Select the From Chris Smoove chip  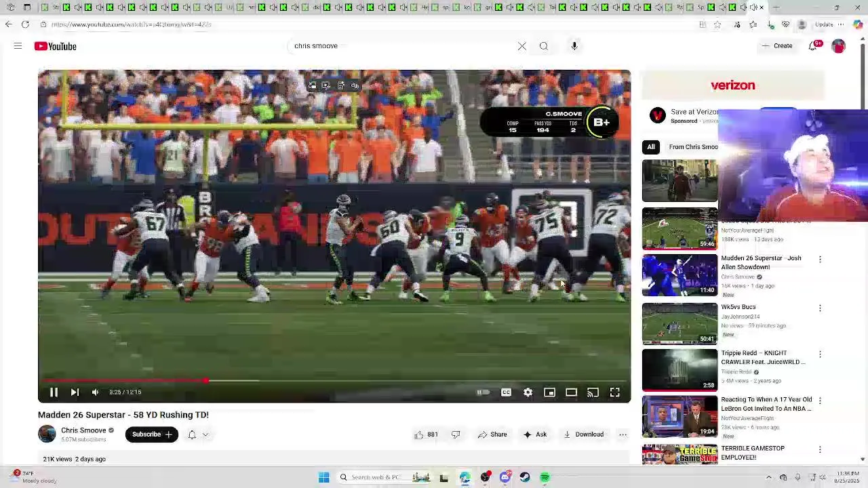click(x=693, y=147)
